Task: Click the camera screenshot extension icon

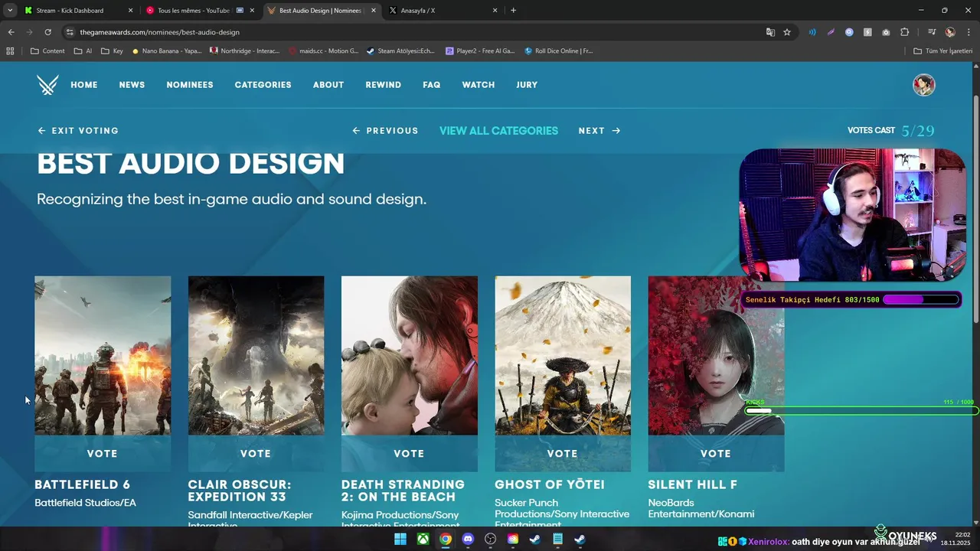Action: pyautogui.click(x=886, y=32)
